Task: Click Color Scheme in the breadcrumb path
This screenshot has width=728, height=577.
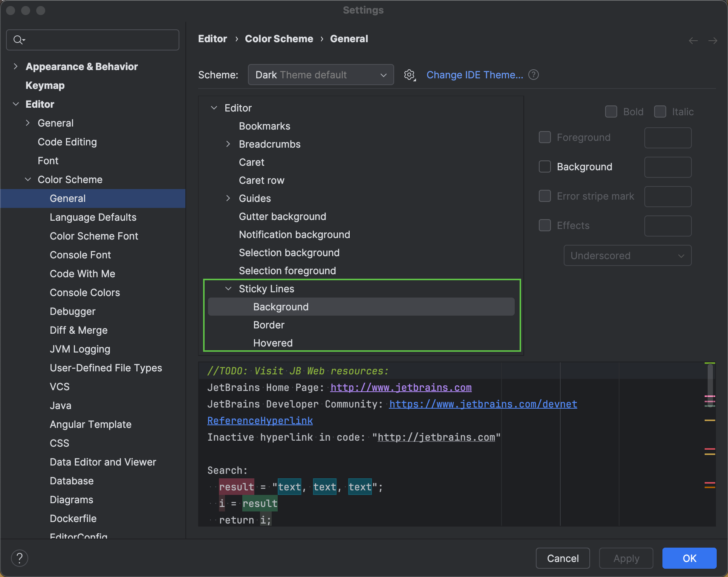Action: [279, 38]
